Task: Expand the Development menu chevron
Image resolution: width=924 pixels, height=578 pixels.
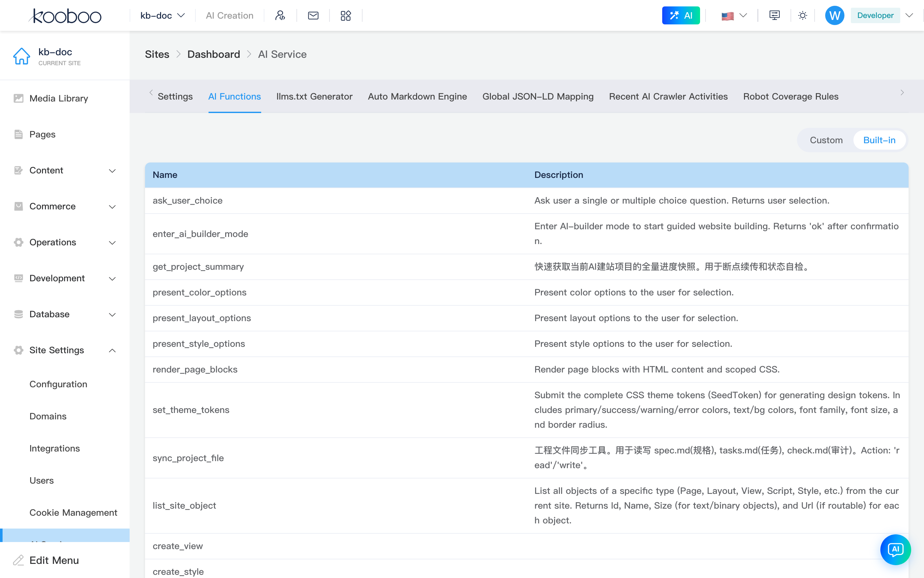Action: pyautogui.click(x=112, y=278)
